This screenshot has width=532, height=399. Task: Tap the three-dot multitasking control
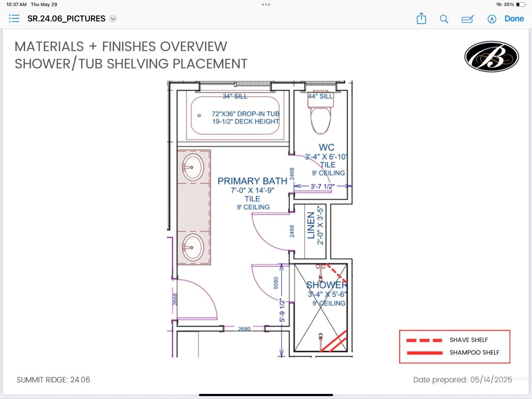(x=266, y=4)
